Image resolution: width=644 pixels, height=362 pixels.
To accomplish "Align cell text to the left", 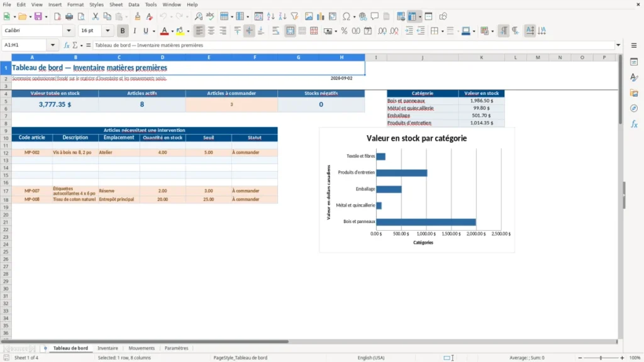I will click(x=199, y=31).
